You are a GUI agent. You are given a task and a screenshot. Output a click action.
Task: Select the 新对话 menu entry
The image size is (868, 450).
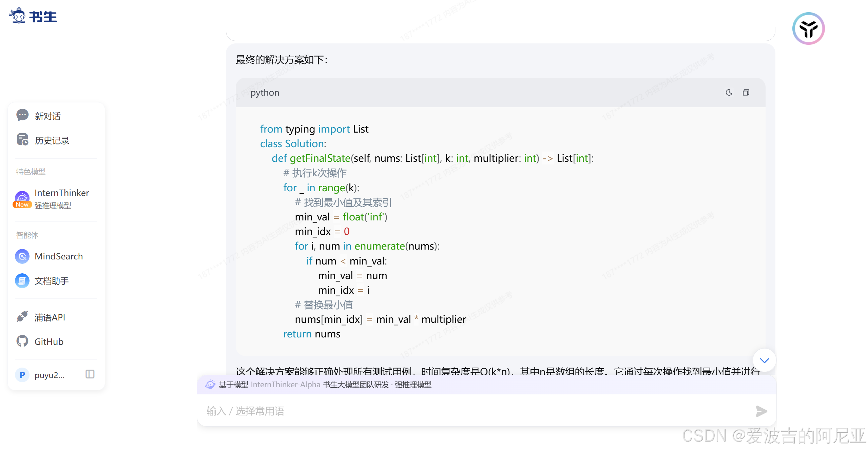tap(47, 116)
